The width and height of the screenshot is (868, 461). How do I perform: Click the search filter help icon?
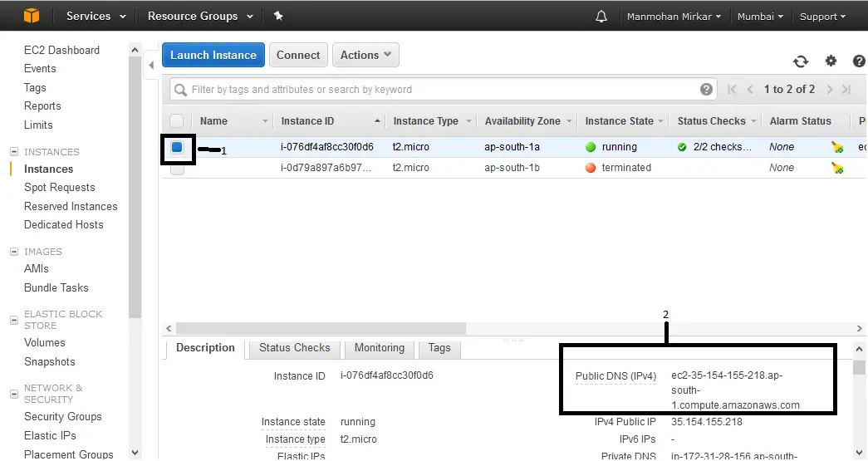click(706, 89)
